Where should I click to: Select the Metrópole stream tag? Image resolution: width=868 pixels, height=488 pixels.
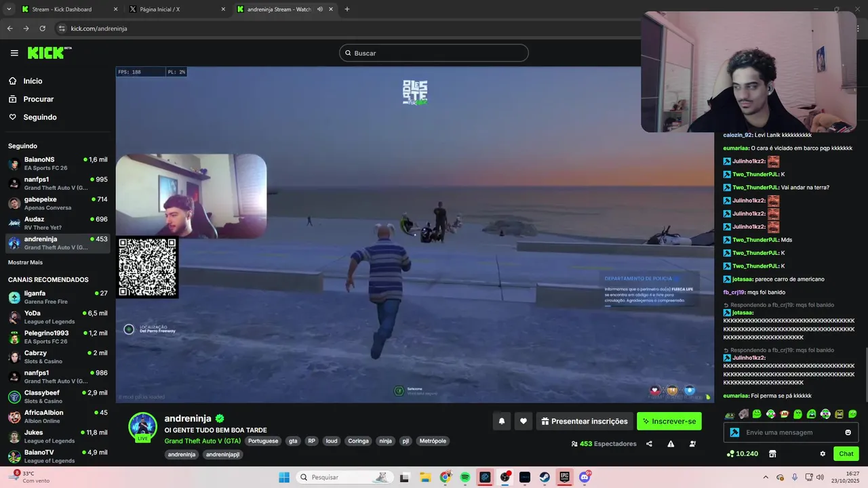[x=433, y=441]
